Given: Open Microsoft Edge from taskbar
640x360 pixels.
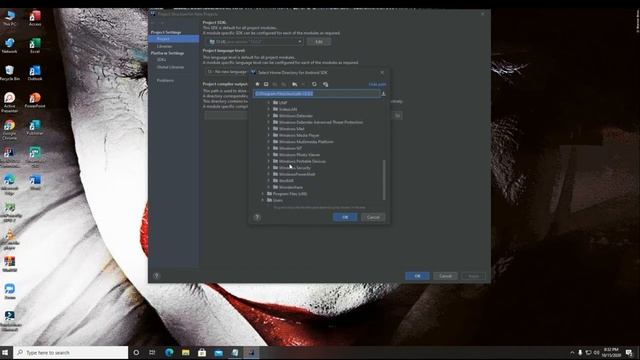Looking at the screenshot, I should pyautogui.click(x=169, y=352).
